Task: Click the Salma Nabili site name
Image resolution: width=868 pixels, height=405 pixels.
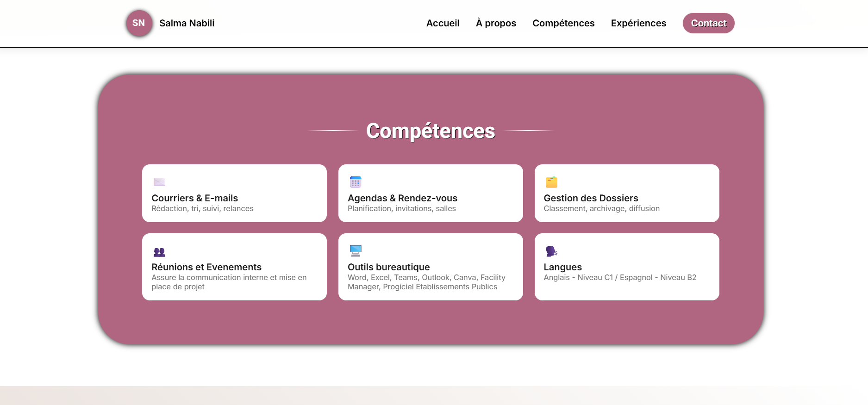Action: 187,23
